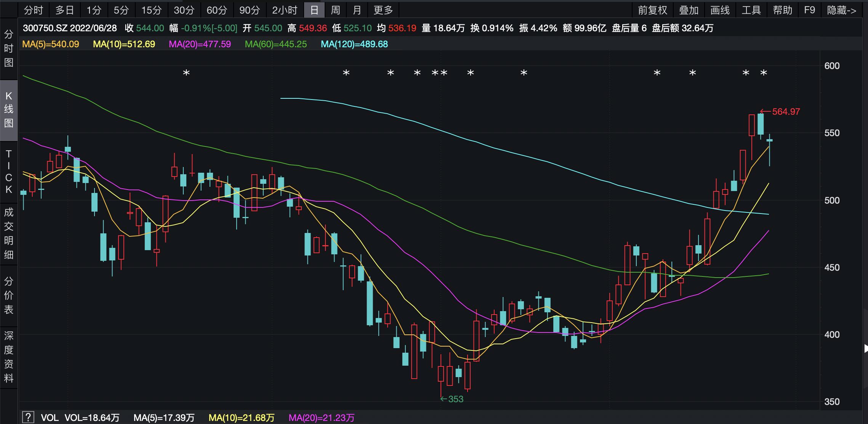Open the 成交明细 side tab
The width and height of the screenshot is (868, 424).
coord(8,233)
